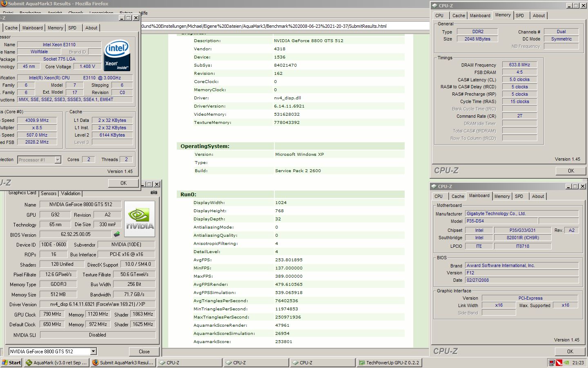The width and height of the screenshot is (588, 368).
Task: Click the Firefox address bar URL
Action: pyautogui.click(x=264, y=26)
